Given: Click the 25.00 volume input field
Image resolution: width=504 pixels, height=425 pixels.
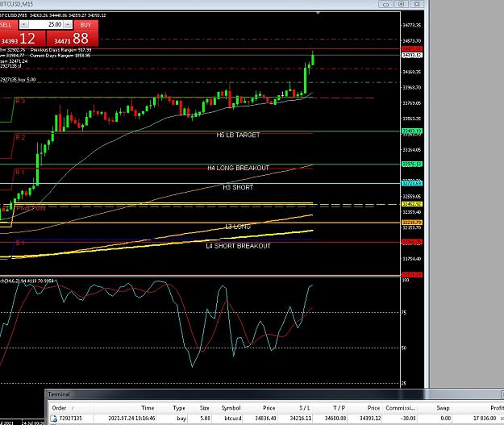Looking at the screenshot, I should (x=46, y=25).
